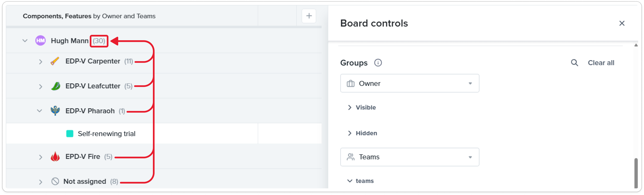Screen dimensions: 644x195
Task: Click the Clear all link
Action: [601, 63]
